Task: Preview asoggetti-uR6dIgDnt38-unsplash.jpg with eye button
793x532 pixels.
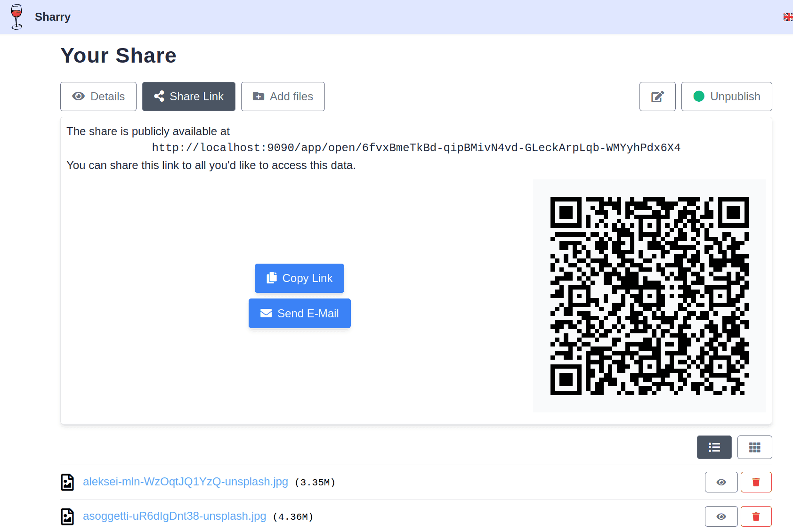Action: pyautogui.click(x=721, y=516)
